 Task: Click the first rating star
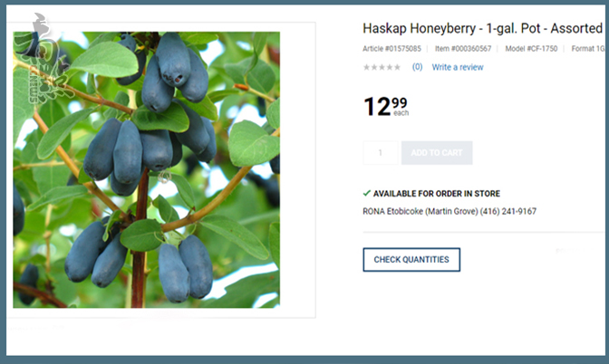point(366,68)
